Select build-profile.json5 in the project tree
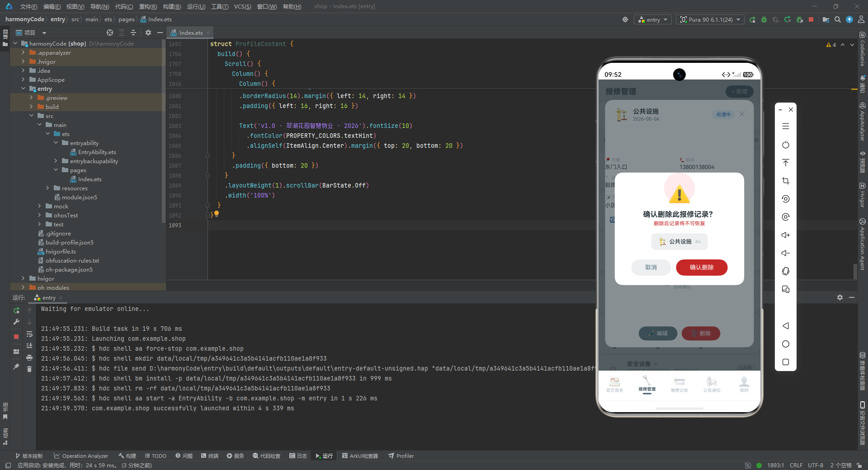 pos(66,242)
